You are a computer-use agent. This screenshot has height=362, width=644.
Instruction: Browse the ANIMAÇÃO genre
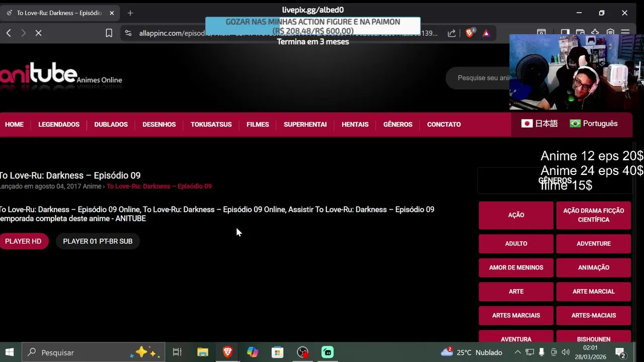pos(594,268)
